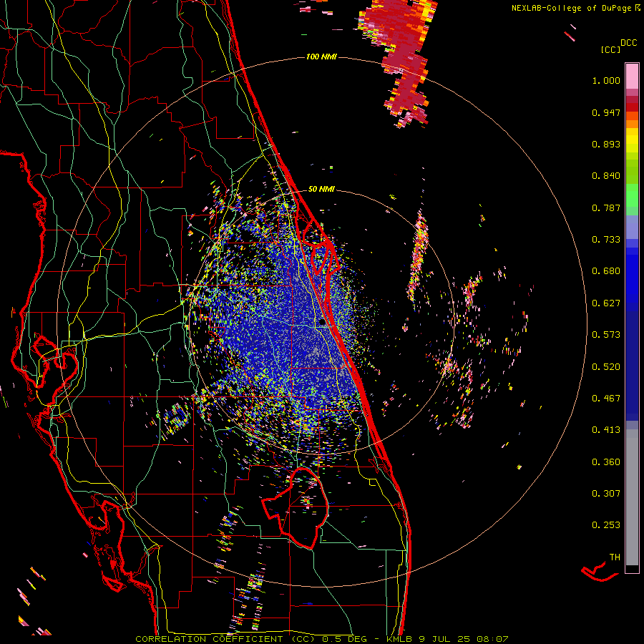The width and height of the screenshot is (644, 644).
Task: Click the 0.573 color scale value
Action: click(606, 335)
